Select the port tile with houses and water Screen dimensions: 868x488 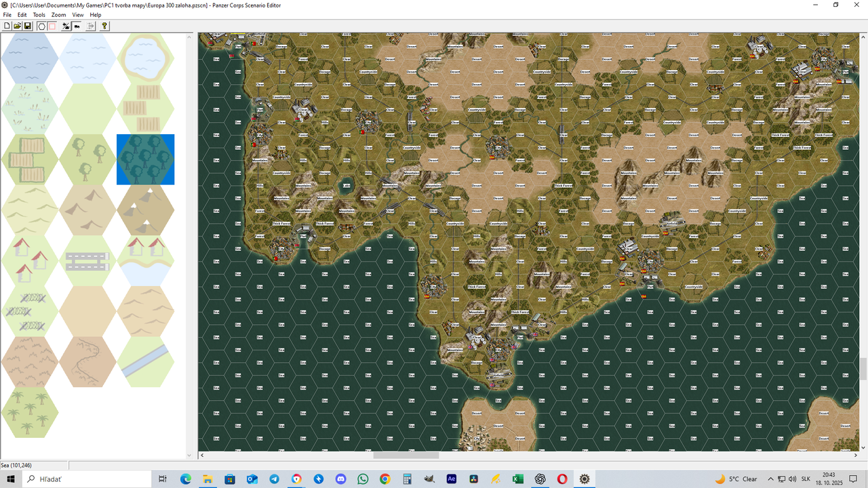(x=146, y=261)
